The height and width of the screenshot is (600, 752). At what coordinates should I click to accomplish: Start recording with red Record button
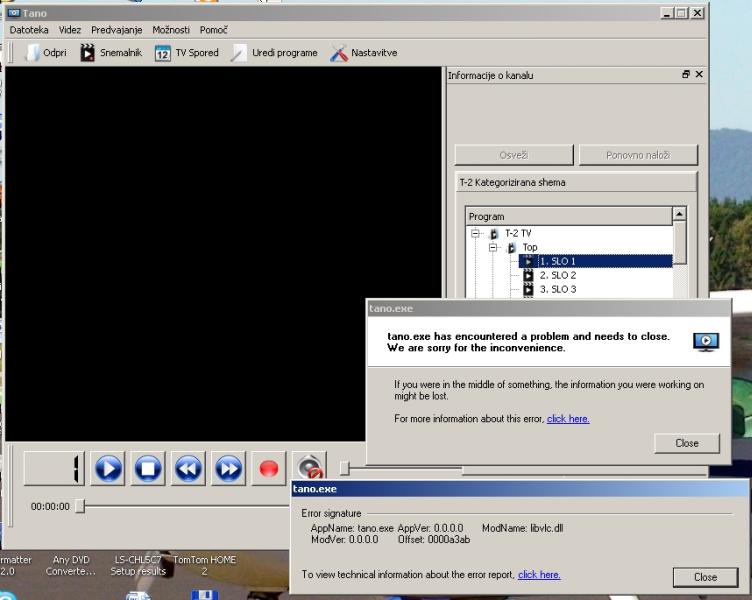tap(268, 468)
